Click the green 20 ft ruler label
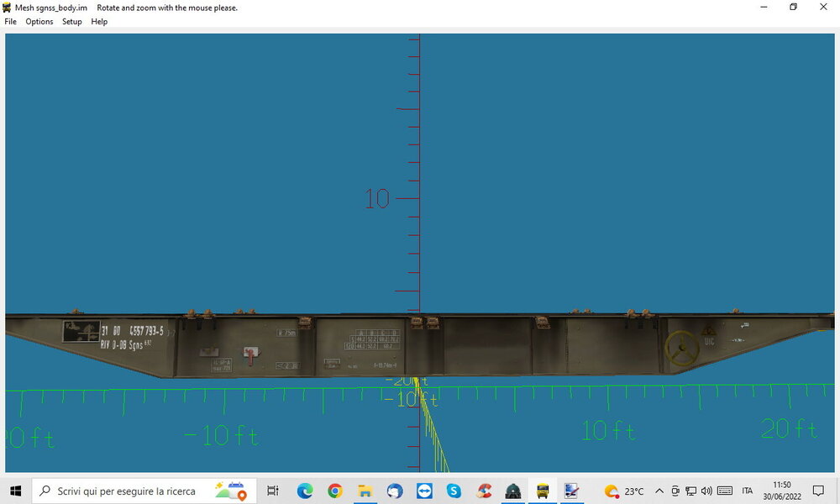 tap(789, 428)
